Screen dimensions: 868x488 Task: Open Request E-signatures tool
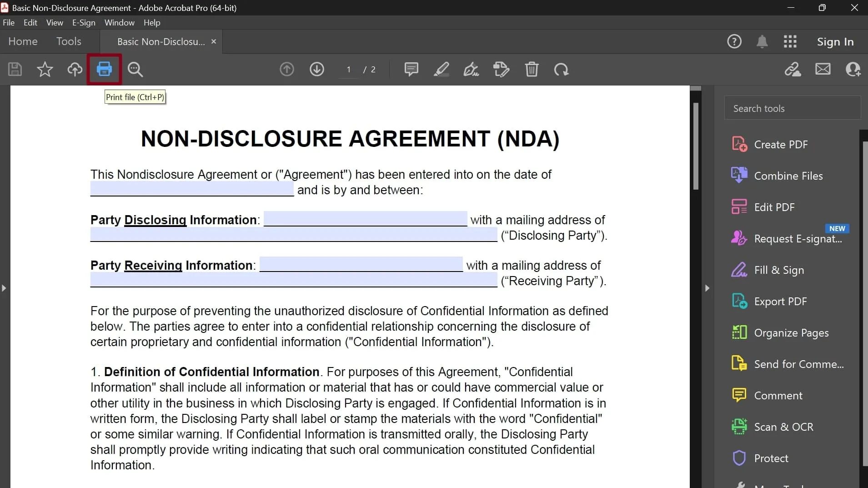pos(798,239)
